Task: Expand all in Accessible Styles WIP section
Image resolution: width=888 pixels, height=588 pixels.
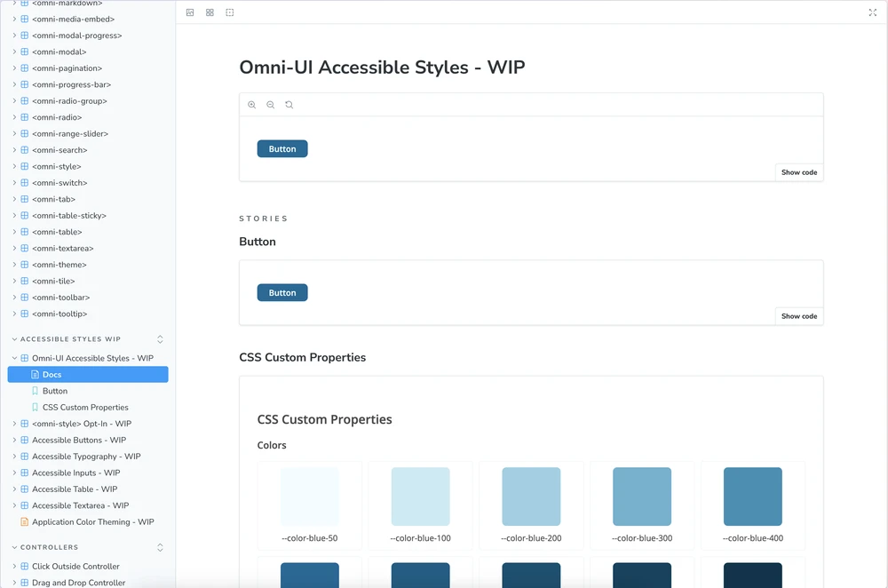Action: click(x=160, y=339)
